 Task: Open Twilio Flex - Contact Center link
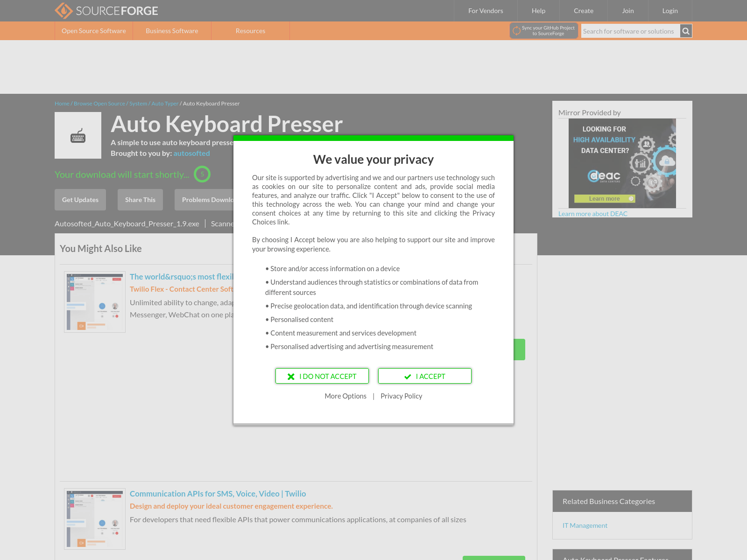point(182,289)
